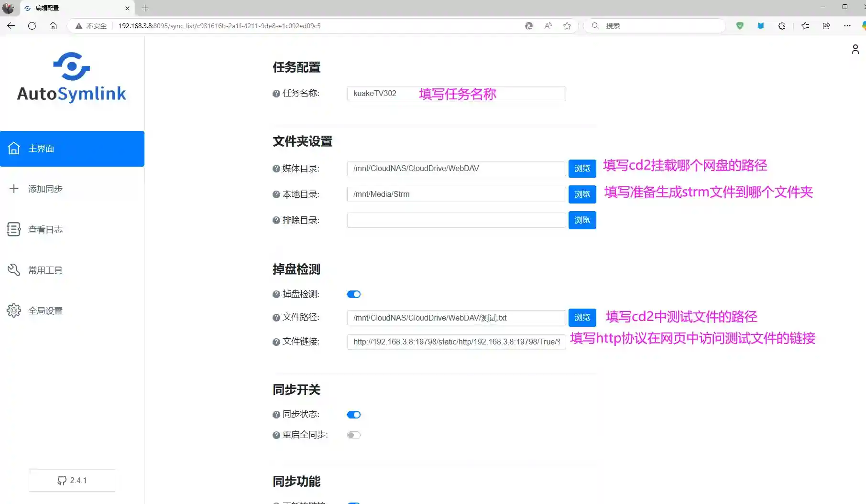Disable the 掉盘检测 toggle
Viewport: 866px width, 504px height.
pyautogui.click(x=354, y=294)
